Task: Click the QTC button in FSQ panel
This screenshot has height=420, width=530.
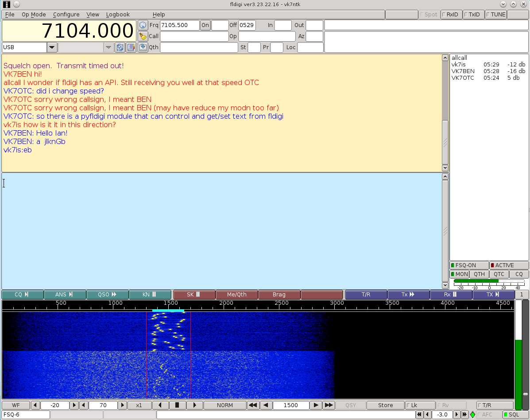Action: click(x=499, y=274)
